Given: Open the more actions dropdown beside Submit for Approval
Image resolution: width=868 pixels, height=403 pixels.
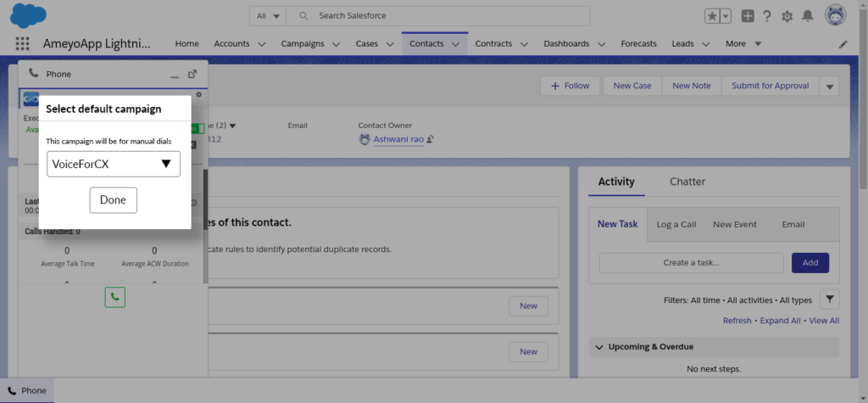Looking at the screenshot, I should point(829,86).
